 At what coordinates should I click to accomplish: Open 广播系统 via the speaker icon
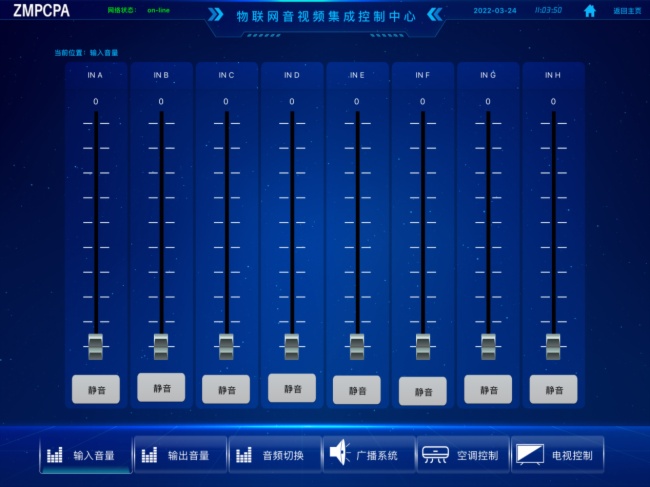pyautogui.click(x=339, y=454)
